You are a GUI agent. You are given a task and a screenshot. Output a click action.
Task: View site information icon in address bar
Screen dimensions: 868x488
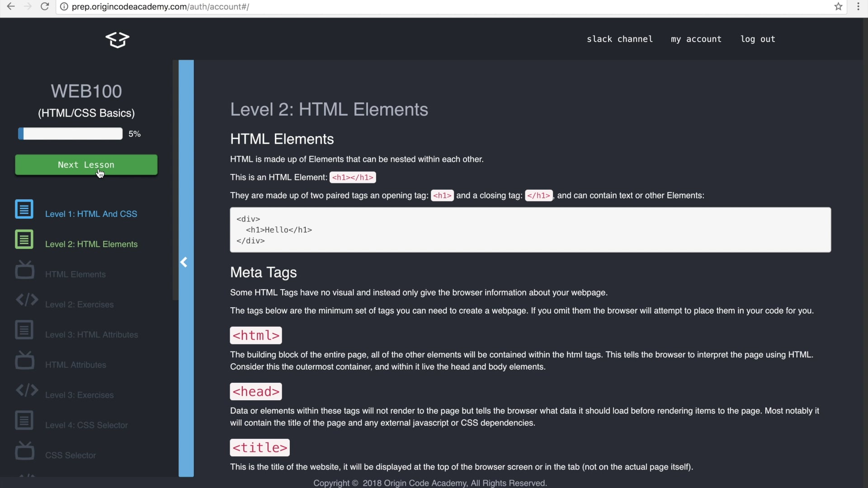tap(64, 7)
